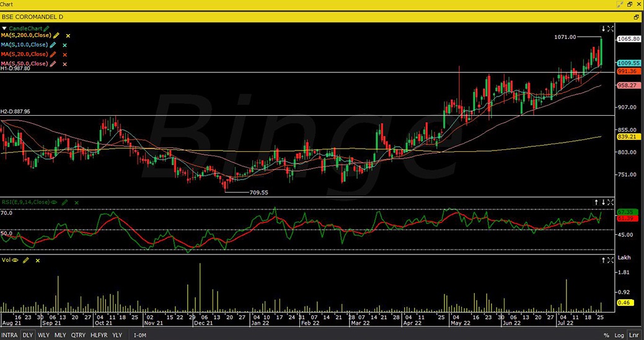This screenshot has width=644, height=340.
Task: Select the DLY timeframe
Action: 27,335
